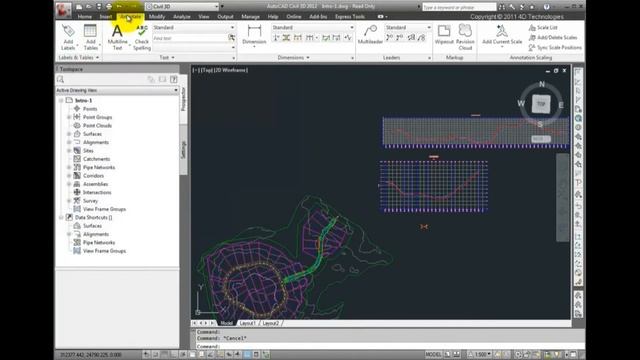This screenshot has width=640, height=360.
Task: Open the dimension style Standard dropdown
Action: 313,27
